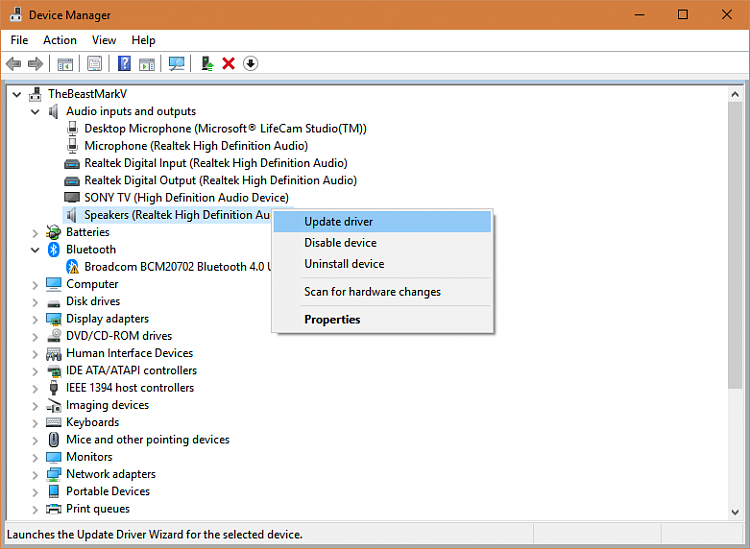The image size is (750, 549).
Task: Click the TheBeastMarkV computer icon
Action: click(35, 94)
